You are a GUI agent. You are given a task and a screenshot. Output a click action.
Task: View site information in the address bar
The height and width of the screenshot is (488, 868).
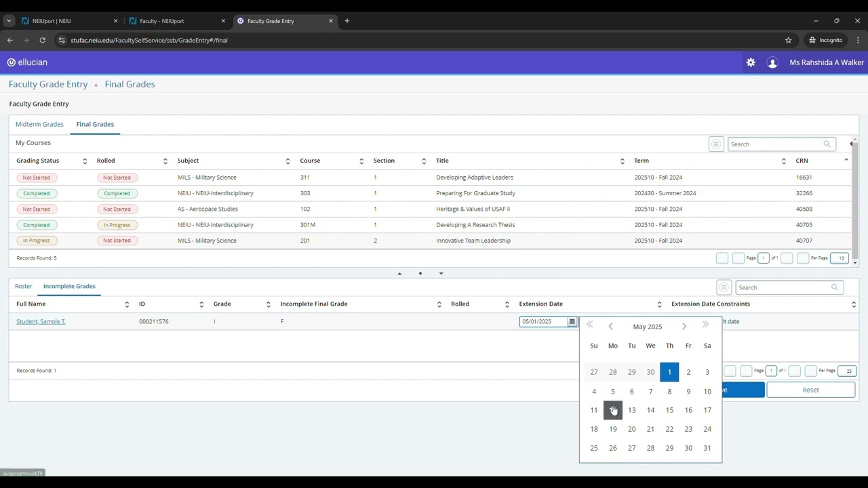click(62, 40)
